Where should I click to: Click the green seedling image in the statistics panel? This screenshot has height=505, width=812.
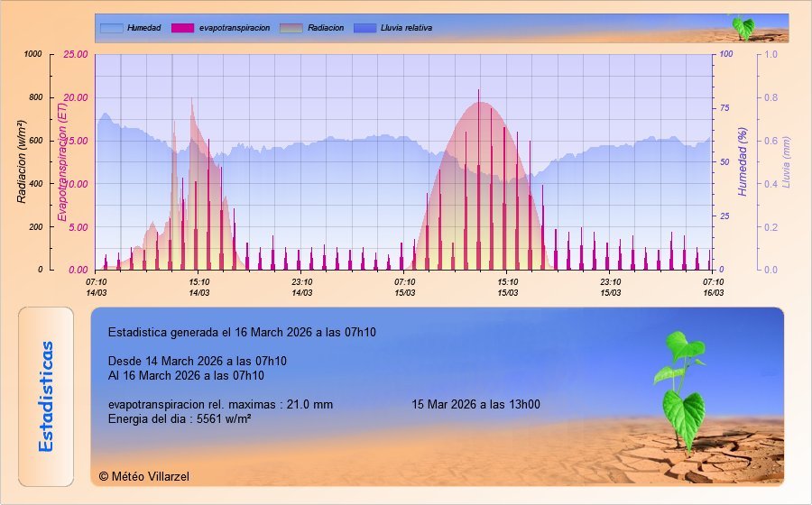click(683, 390)
